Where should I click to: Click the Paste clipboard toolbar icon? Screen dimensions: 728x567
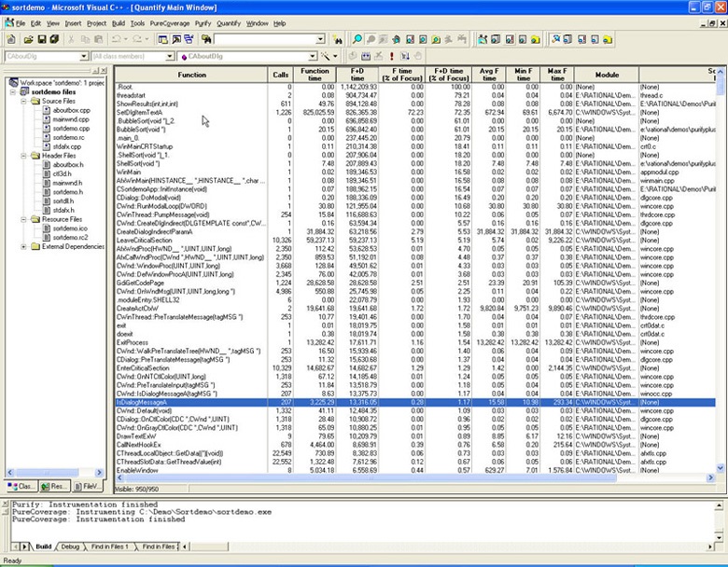click(x=98, y=40)
